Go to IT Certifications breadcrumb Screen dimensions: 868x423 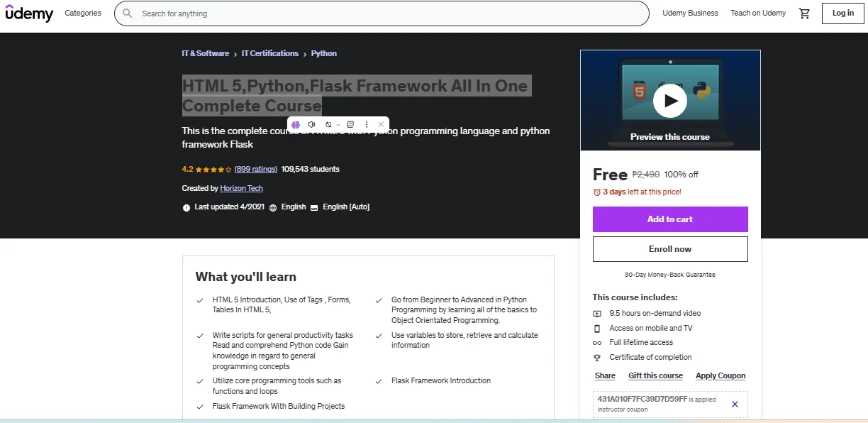(270, 53)
